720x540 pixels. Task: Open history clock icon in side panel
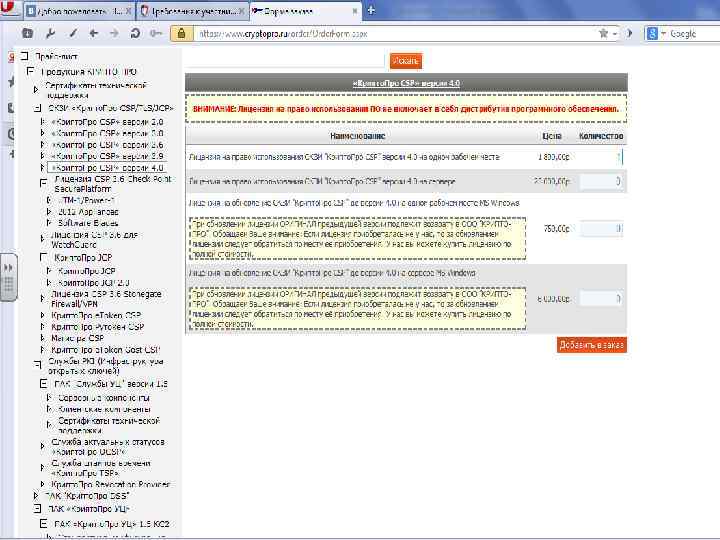(11, 134)
